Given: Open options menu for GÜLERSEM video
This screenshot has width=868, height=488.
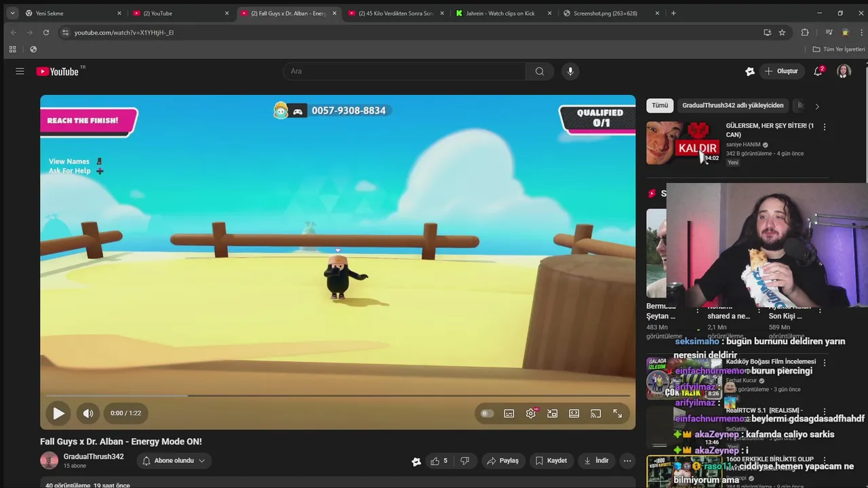Looking at the screenshot, I should point(825,127).
